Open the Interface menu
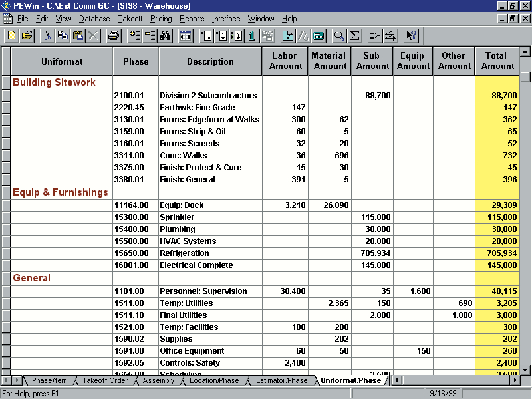The height and width of the screenshot is (399, 532). click(x=226, y=19)
